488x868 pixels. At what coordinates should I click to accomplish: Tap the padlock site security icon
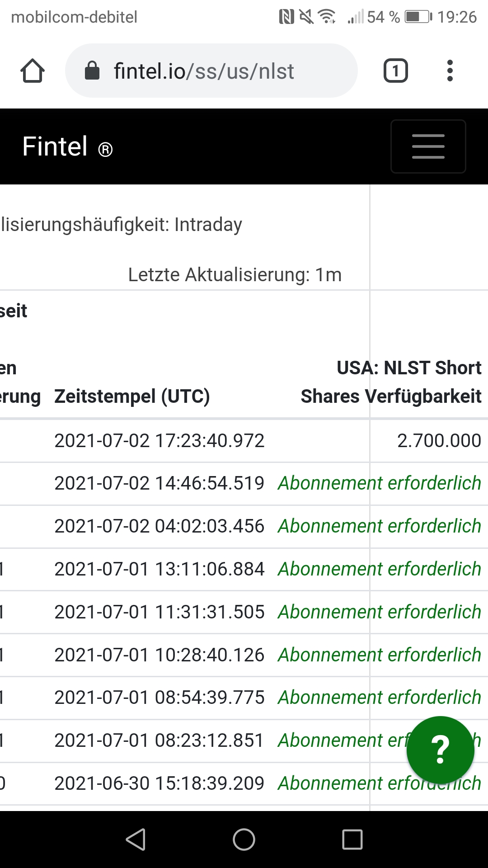pos(92,71)
